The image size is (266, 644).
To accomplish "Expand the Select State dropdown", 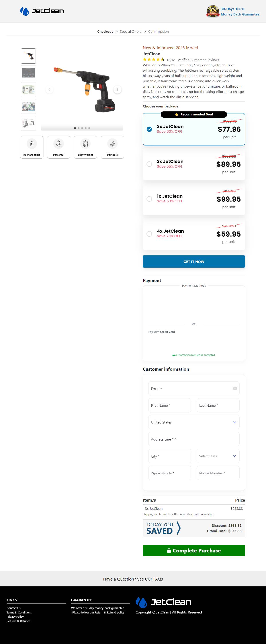I will (x=218, y=456).
